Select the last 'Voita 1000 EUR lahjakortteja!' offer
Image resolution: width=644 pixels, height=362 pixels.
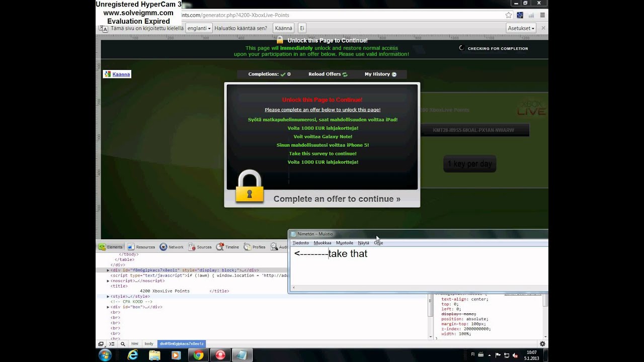click(323, 162)
